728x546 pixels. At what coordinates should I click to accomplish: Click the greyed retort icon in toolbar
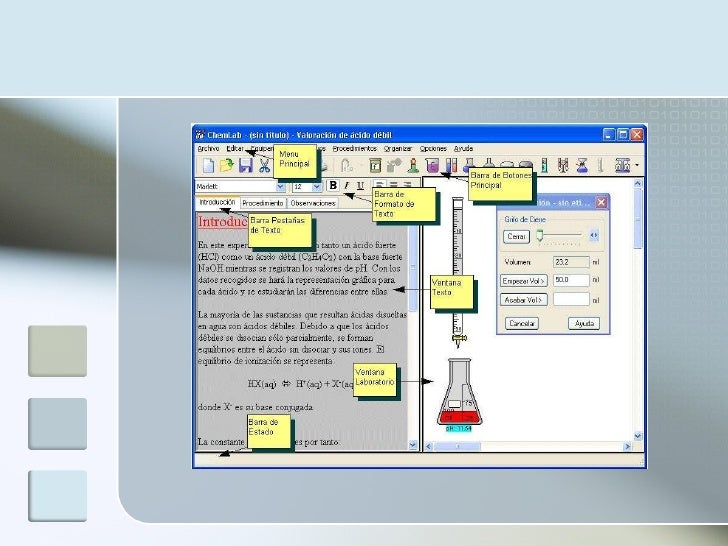(x=347, y=165)
